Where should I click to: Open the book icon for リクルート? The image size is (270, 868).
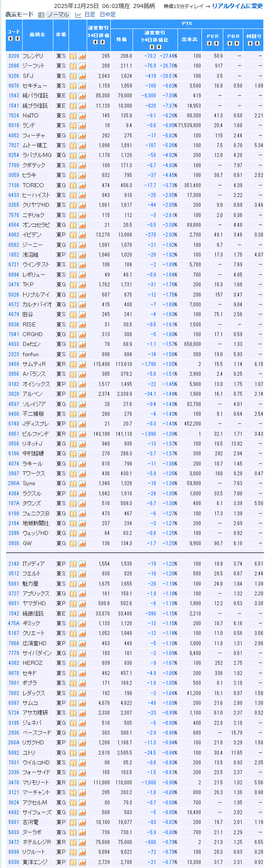click(73, 852)
